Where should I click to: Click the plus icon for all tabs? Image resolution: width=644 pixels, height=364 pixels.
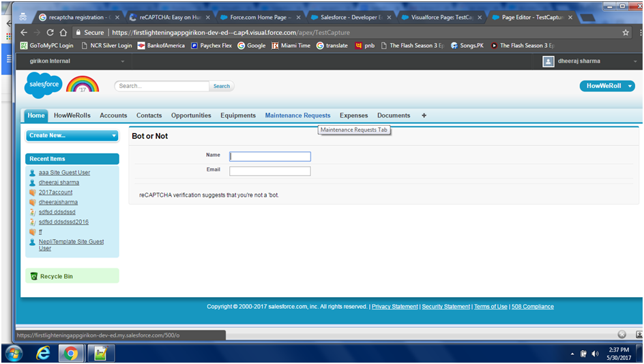tap(424, 115)
